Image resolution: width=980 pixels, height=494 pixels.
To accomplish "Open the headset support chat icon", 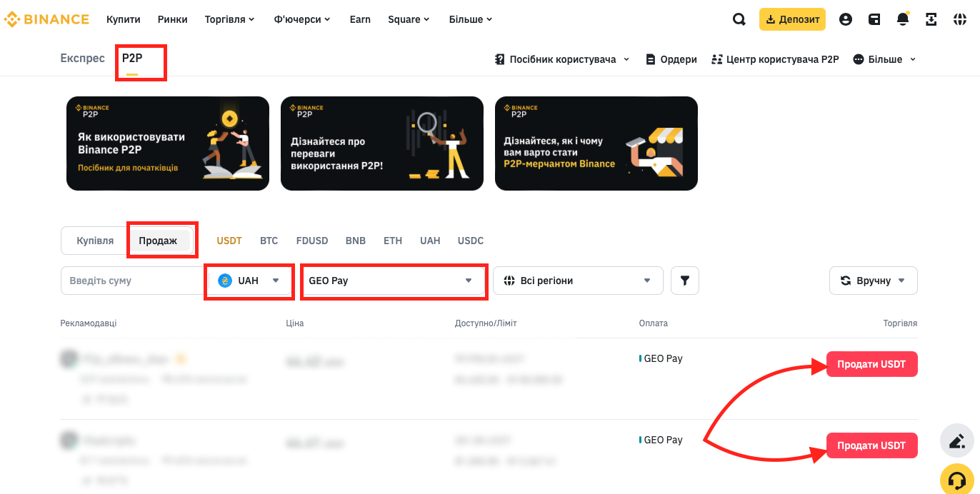I will click(957, 478).
